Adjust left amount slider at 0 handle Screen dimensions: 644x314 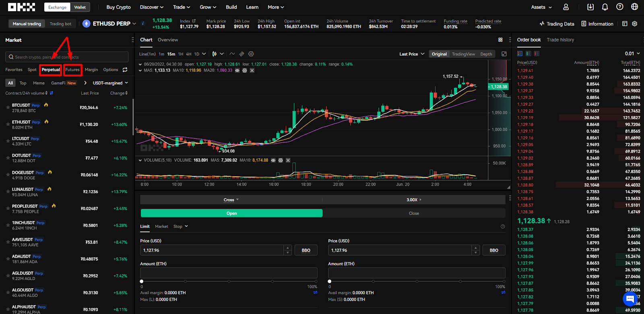click(142, 281)
